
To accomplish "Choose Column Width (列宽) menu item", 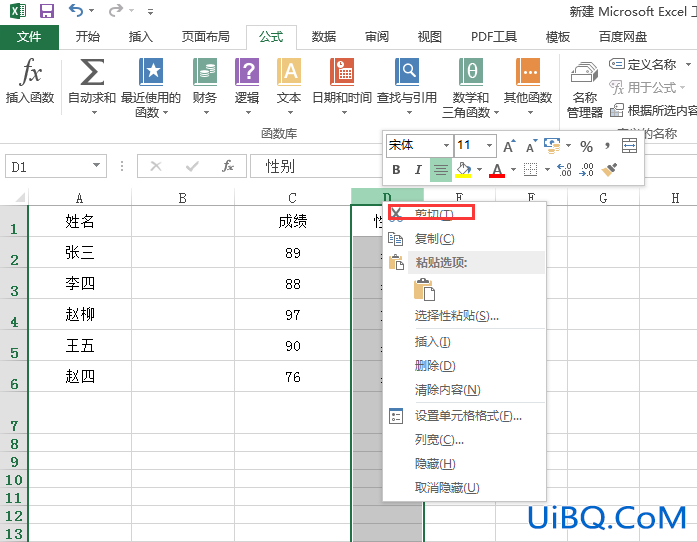I will pyautogui.click(x=465, y=440).
